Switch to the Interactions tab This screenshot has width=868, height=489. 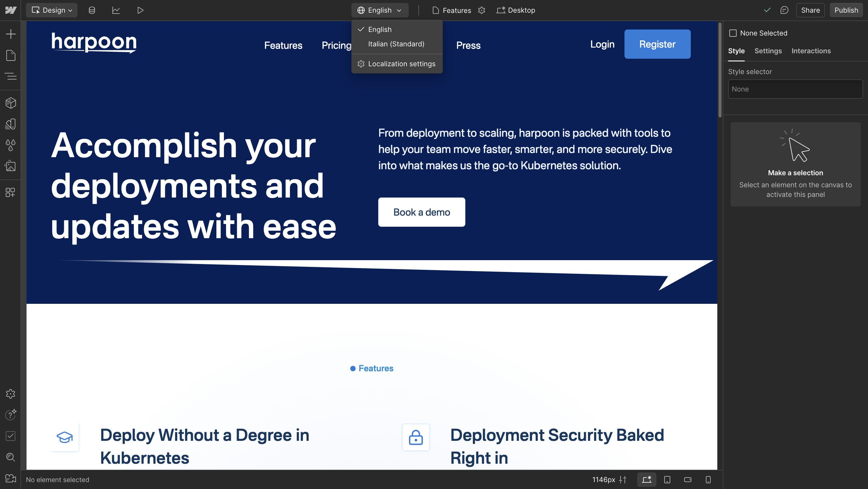pos(811,51)
